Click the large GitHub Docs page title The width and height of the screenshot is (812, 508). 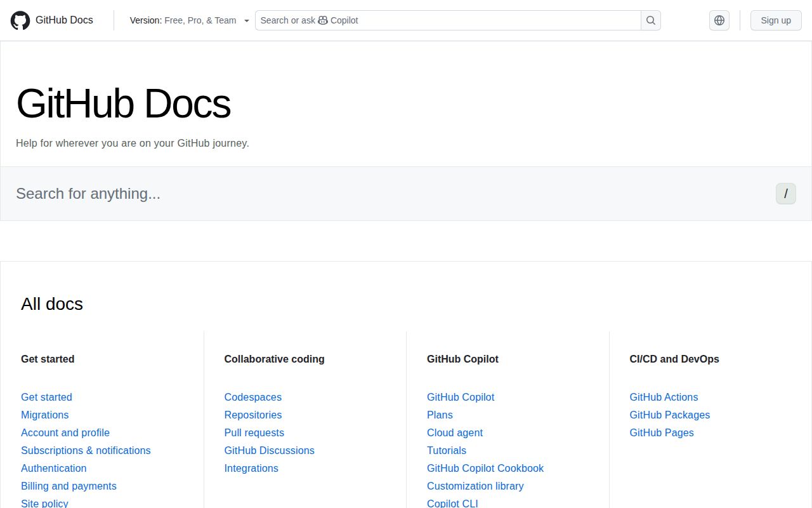coord(123,104)
